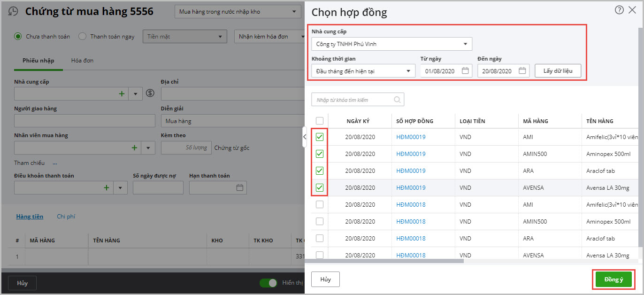Select the Thanh toán ngay radio option
The image size is (644, 295).
pos(82,36)
